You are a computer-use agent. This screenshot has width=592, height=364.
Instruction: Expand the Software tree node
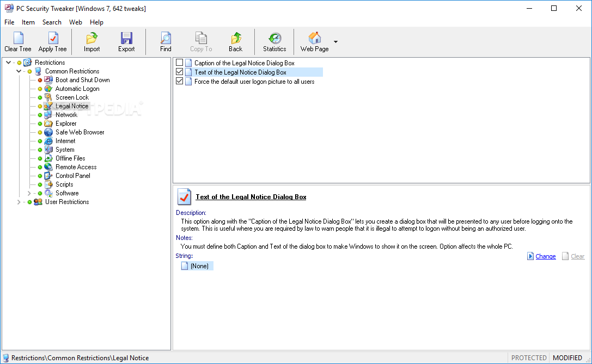29,193
